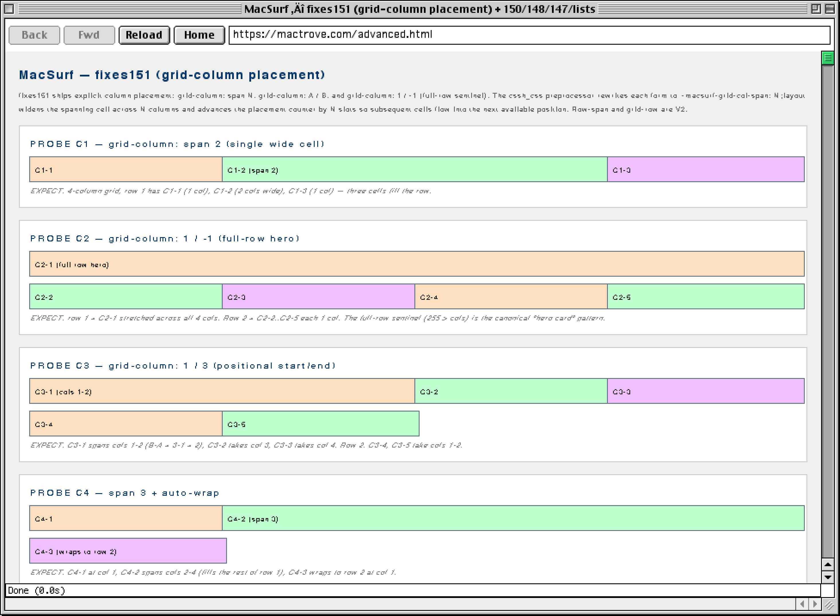Click the intro paragraph starting "fixes151 ships"
This screenshot has width=840, height=616.
(x=412, y=103)
